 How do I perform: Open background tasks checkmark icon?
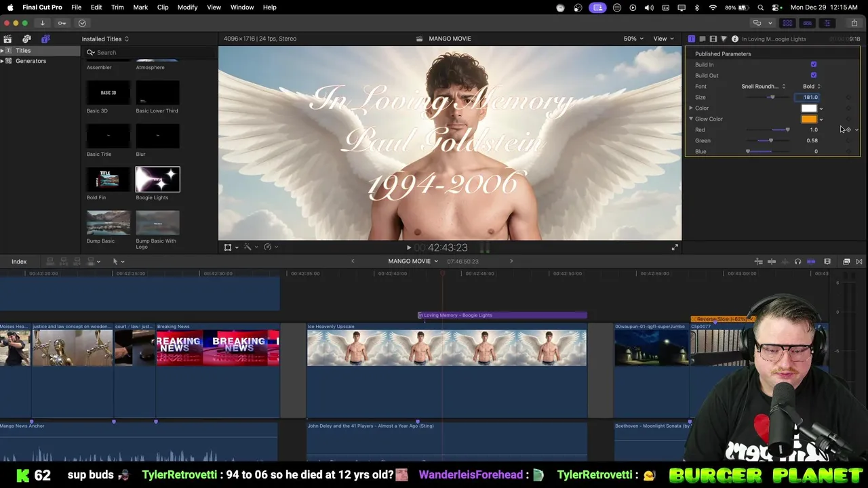tap(82, 23)
